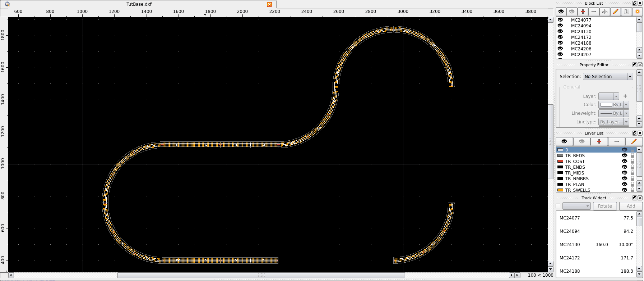Remove the selected layer using the minus icon

point(616,141)
